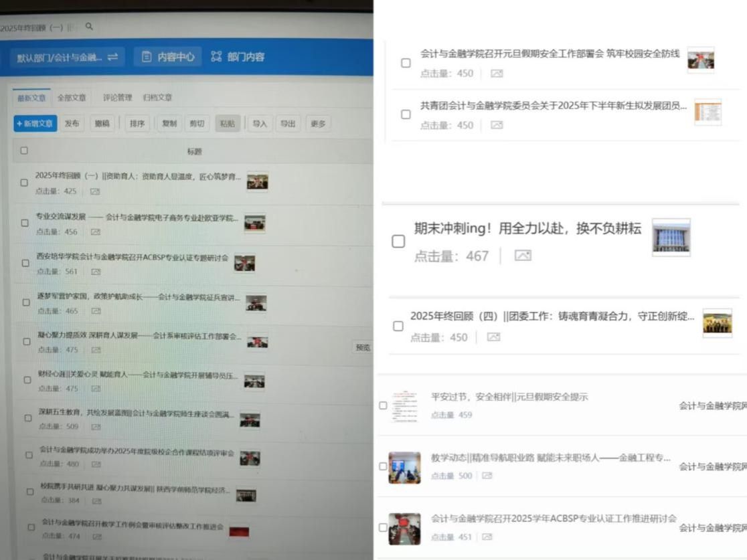Expand the 更多 toolbar menu
The height and width of the screenshot is (560, 747).
point(318,124)
